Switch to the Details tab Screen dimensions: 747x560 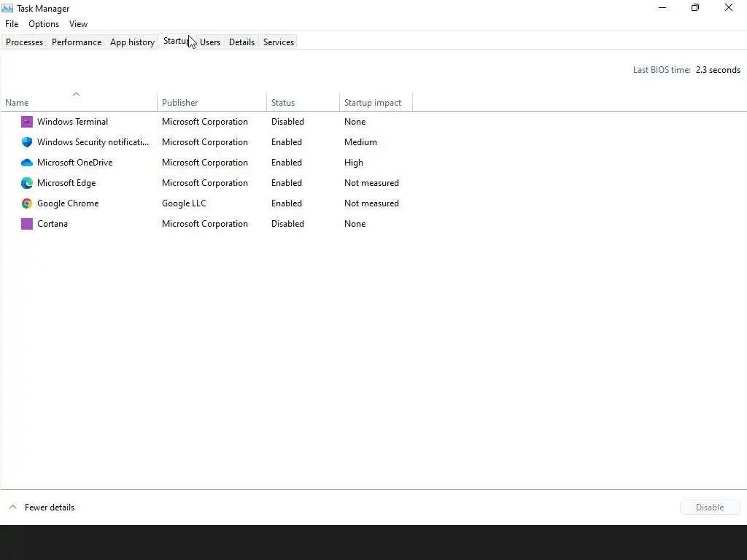pos(241,42)
